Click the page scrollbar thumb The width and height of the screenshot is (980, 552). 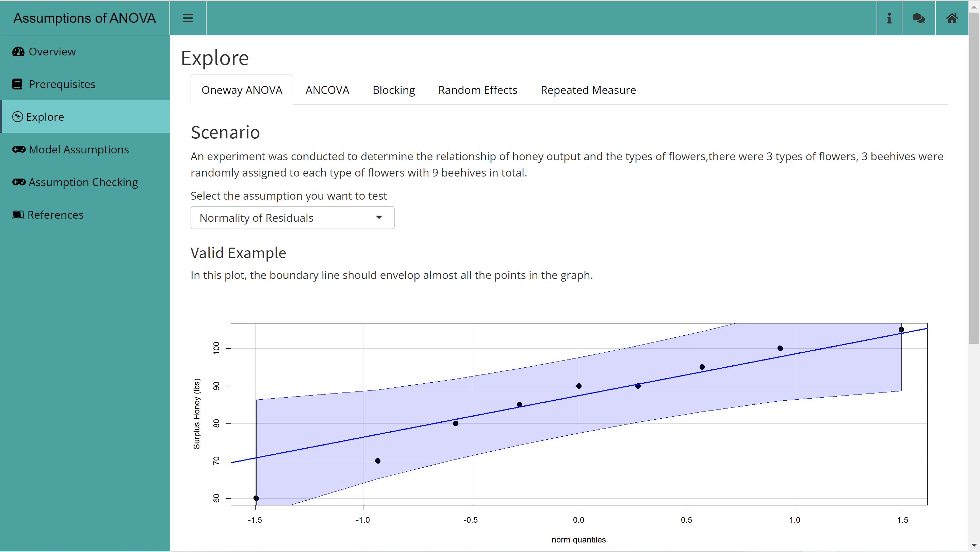[974, 178]
